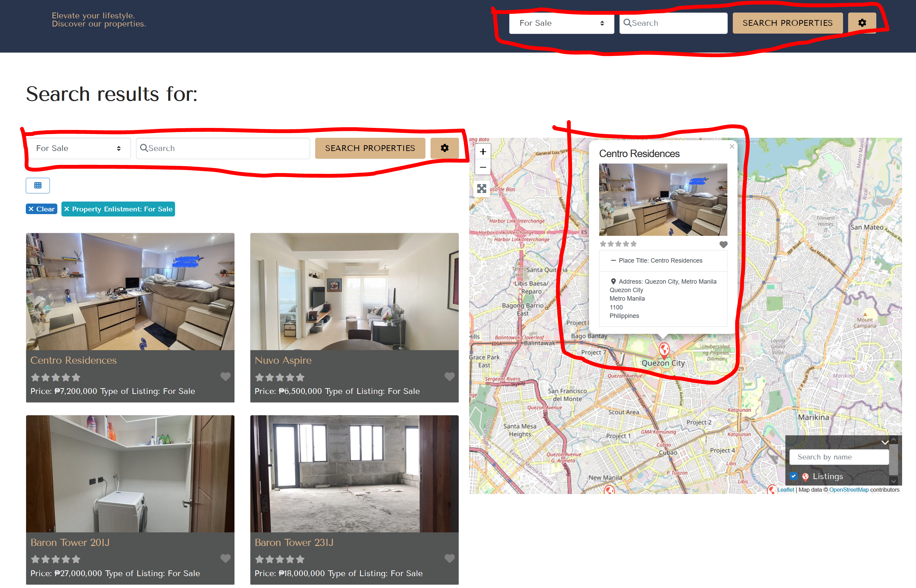The image size is (916, 588).
Task: Favorite the Baron Tower 20IJ listing
Action: pos(226,558)
